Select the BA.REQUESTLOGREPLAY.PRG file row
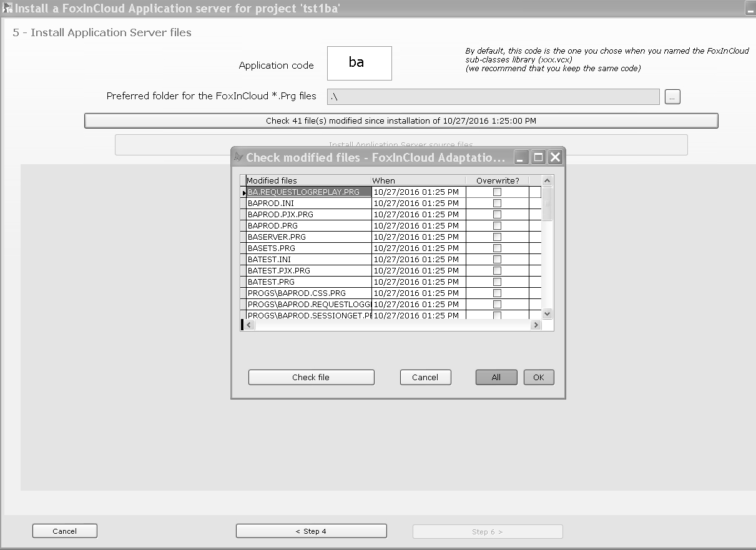The image size is (756, 550). pos(309,192)
